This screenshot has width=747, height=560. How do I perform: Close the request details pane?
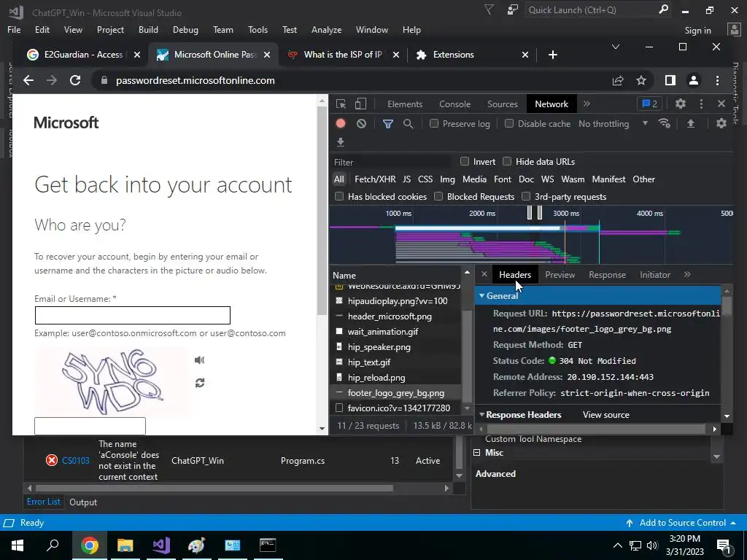(x=484, y=274)
